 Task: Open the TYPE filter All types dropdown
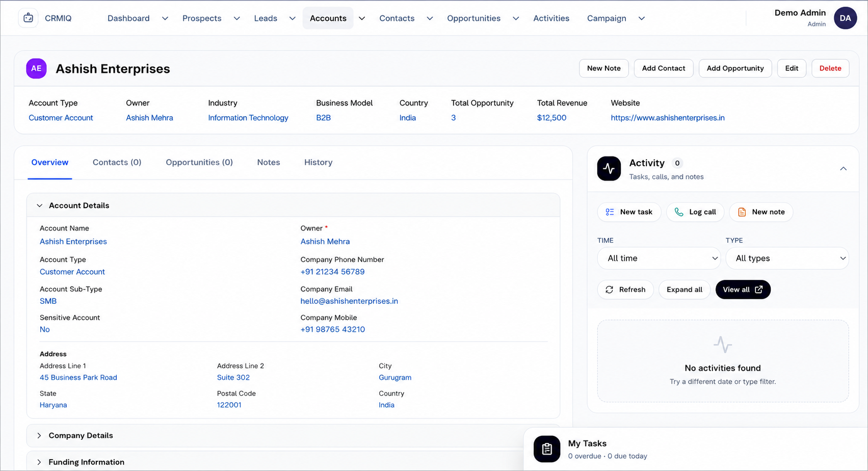coord(787,258)
